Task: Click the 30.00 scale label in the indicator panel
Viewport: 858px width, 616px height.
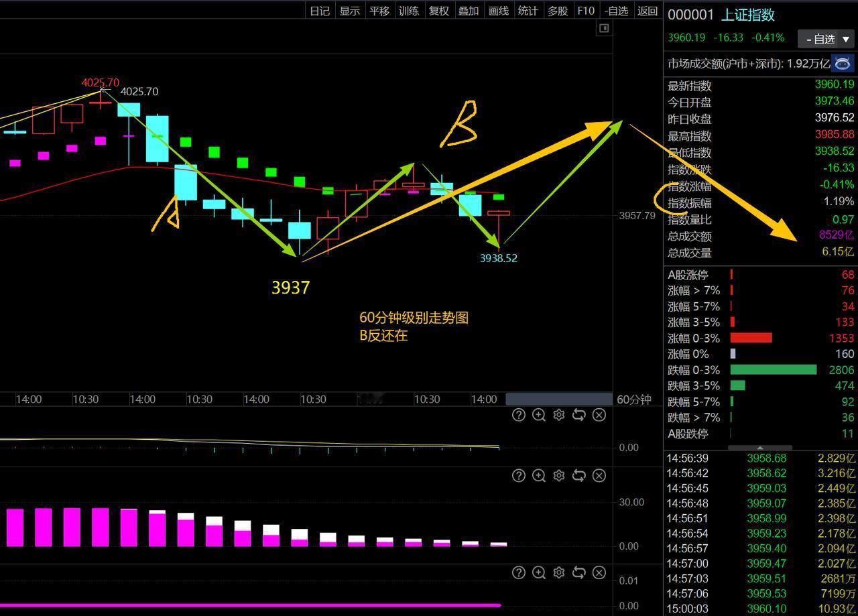Action: pos(631,502)
